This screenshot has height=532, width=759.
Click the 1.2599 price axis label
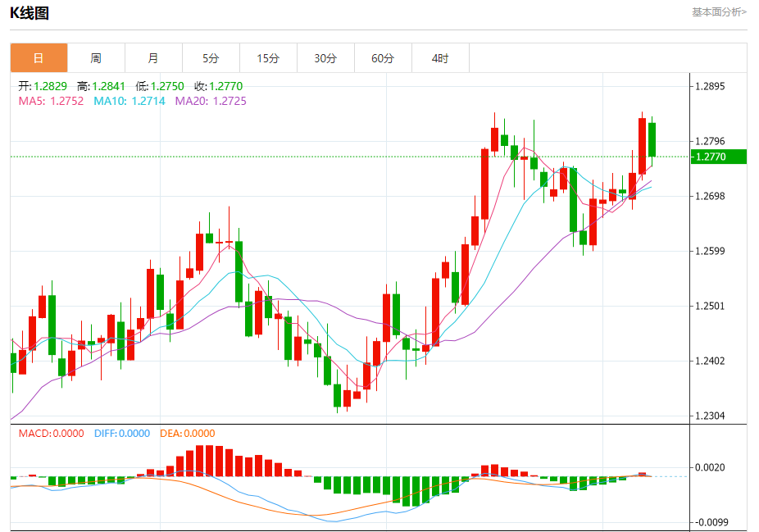(x=710, y=251)
